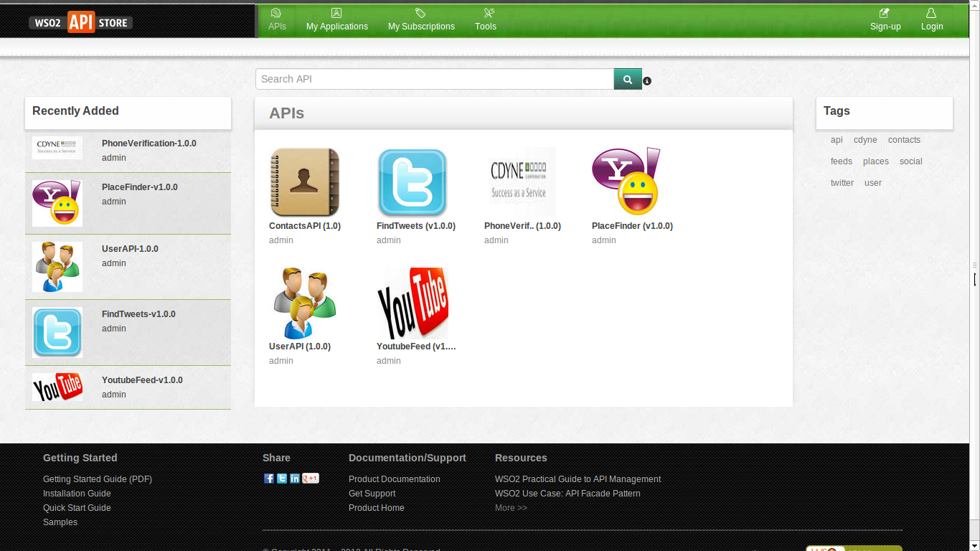Expand Resources with More >> link
Viewport: 980px width, 551px height.
pyautogui.click(x=511, y=508)
